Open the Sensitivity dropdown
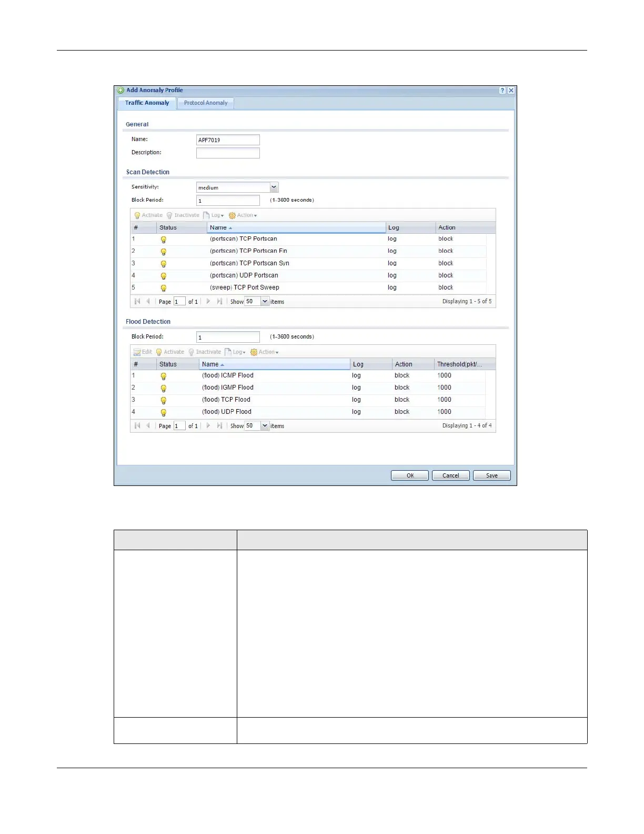 pos(274,187)
